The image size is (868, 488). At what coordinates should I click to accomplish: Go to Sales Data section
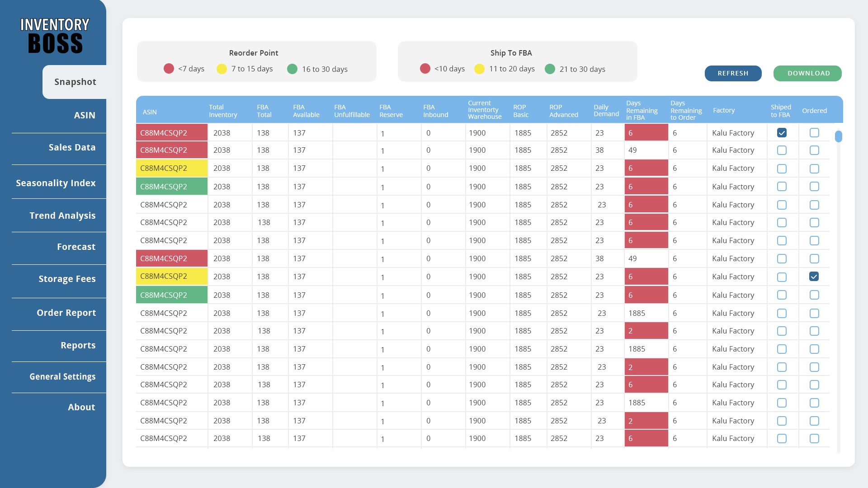click(x=72, y=147)
